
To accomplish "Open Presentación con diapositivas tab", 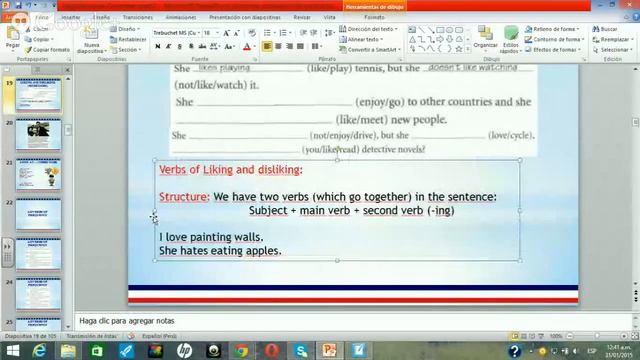I will pos(245,18).
